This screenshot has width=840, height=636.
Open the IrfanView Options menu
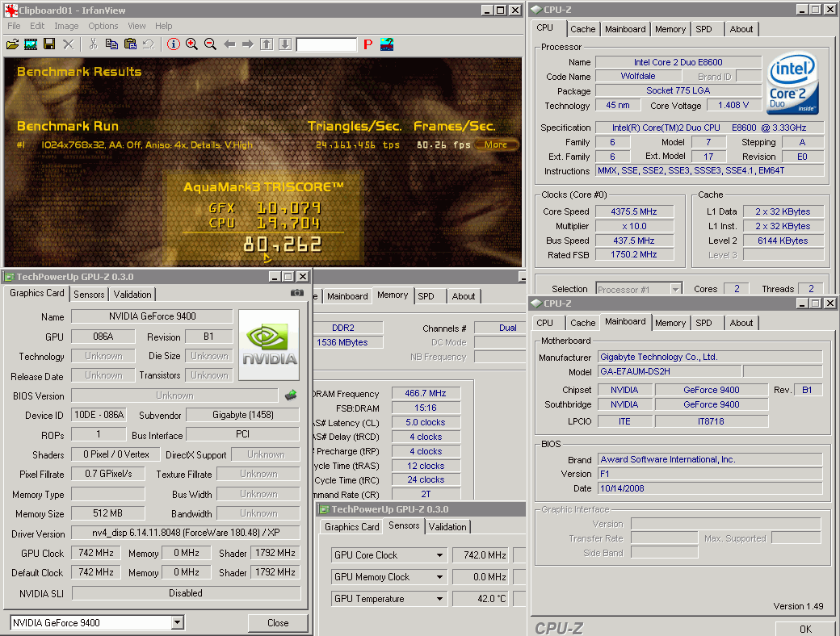pos(103,26)
